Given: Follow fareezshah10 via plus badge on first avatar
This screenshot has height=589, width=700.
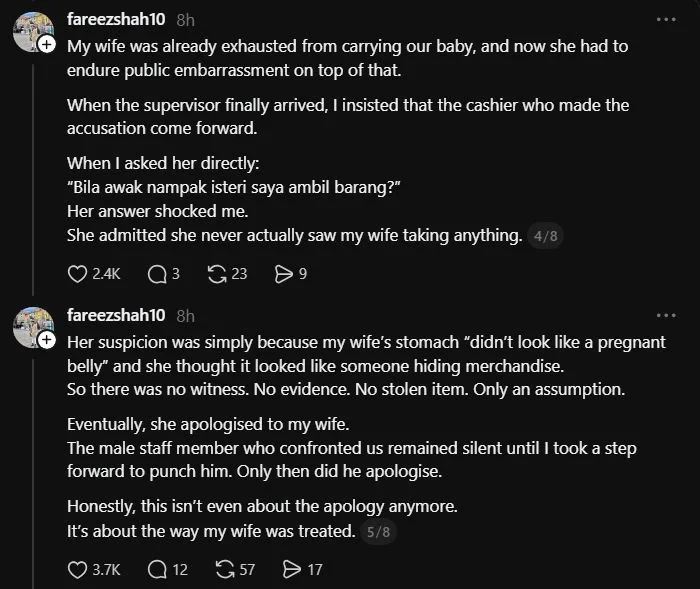Looking at the screenshot, I should [x=46, y=44].
